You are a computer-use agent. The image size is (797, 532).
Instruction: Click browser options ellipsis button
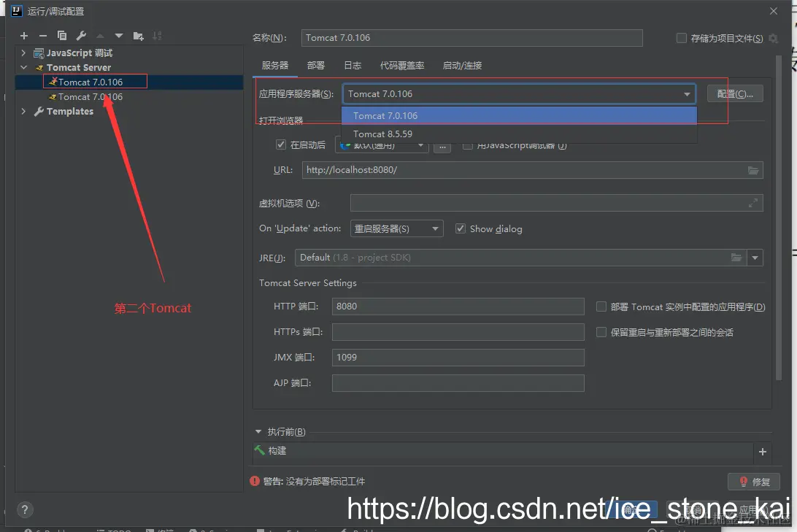(442, 146)
